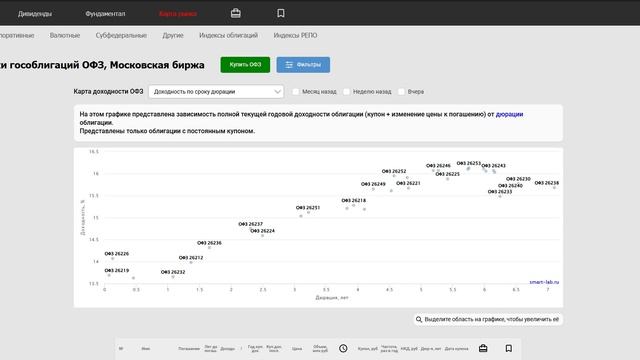Switch to the Индексы облигаций tab
Viewport: 640px width, 360px height.
click(x=229, y=36)
